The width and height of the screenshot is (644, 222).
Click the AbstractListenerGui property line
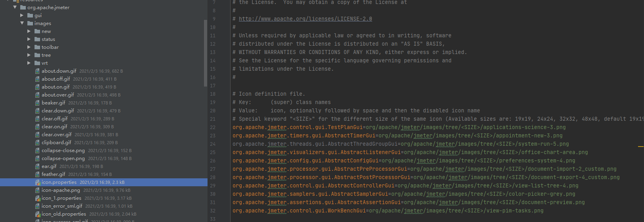(410, 153)
